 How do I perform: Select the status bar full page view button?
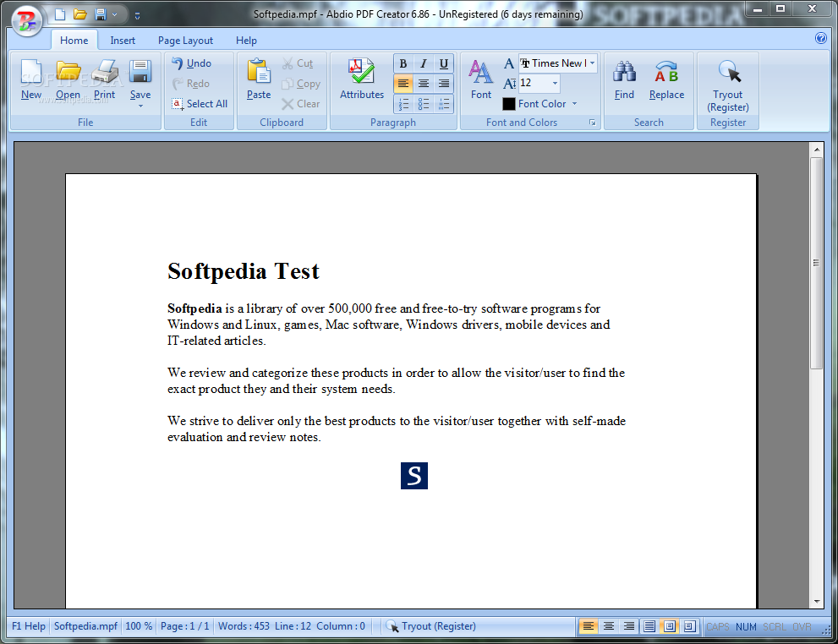(649, 626)
